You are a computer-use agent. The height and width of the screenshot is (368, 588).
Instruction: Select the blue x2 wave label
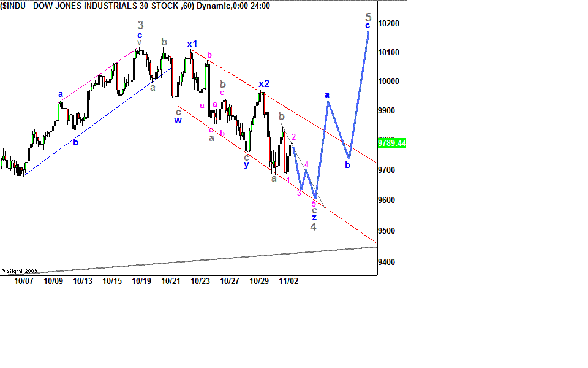click(x=263, y=84)
